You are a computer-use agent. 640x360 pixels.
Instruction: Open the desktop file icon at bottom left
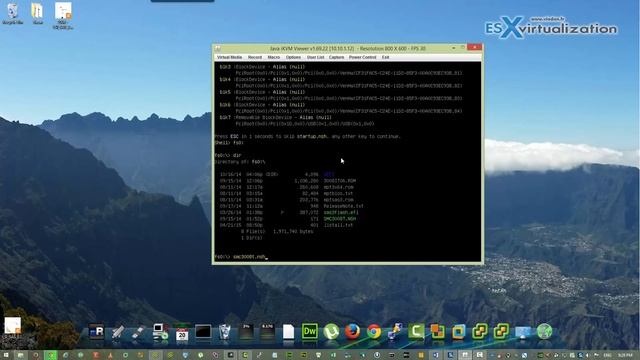tap(12, 326)
